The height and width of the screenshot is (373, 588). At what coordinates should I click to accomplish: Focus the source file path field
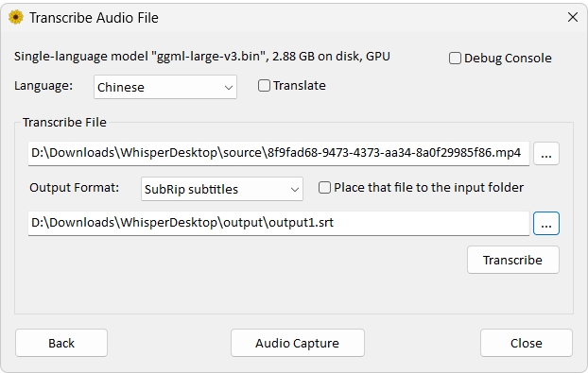(x=279, y=153)
